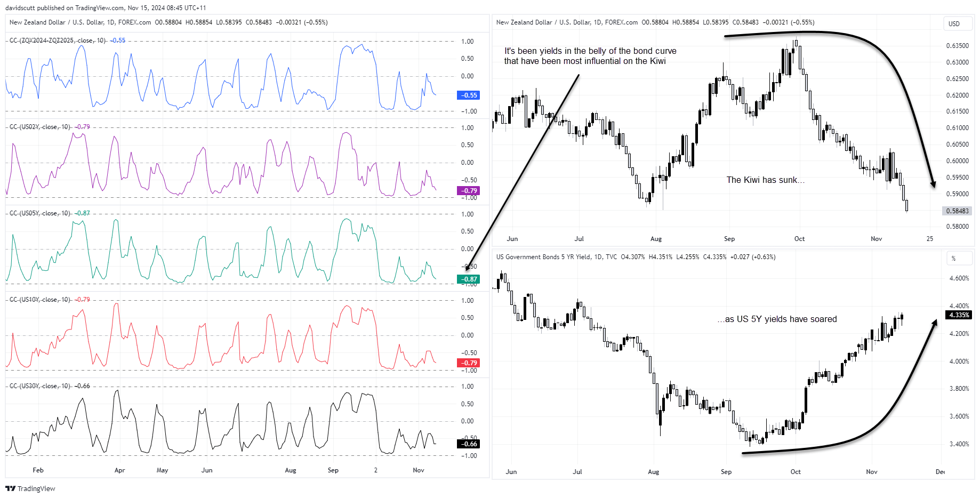Select the CC (US30Y, close, 10) indicator legend
Screen dimensions: 980x498
[40, 386]
